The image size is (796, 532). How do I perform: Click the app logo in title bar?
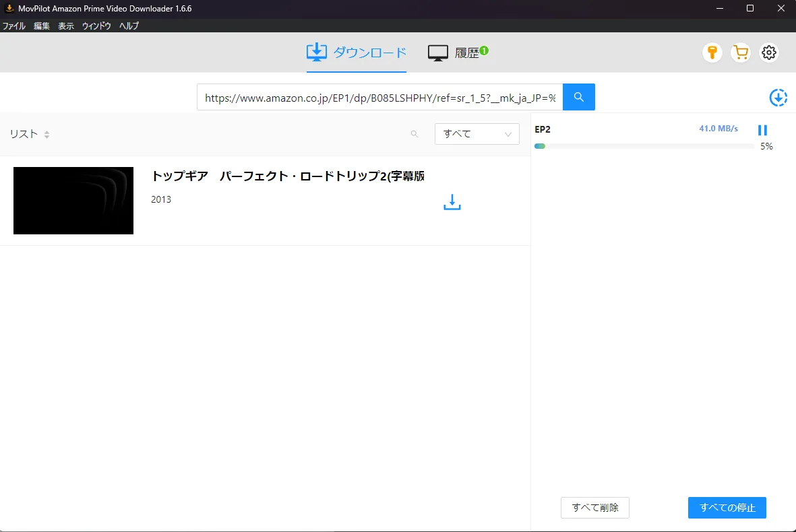[x=9, y=8]
